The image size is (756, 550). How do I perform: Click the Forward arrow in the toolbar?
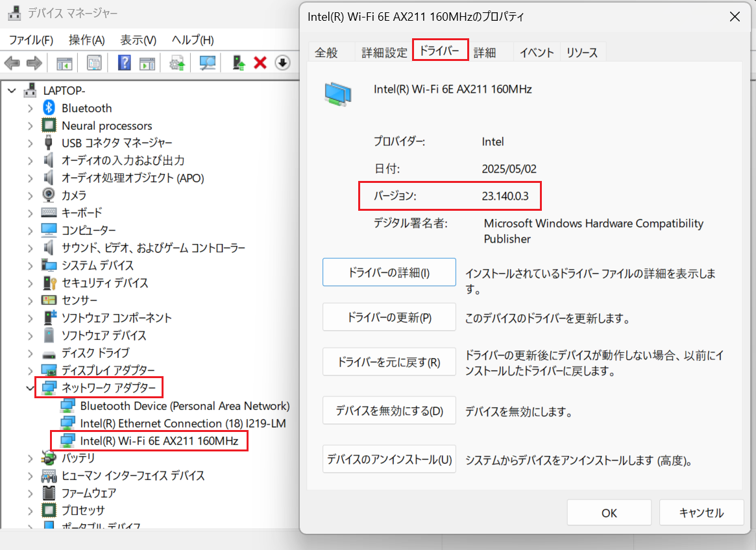(34, 63)
